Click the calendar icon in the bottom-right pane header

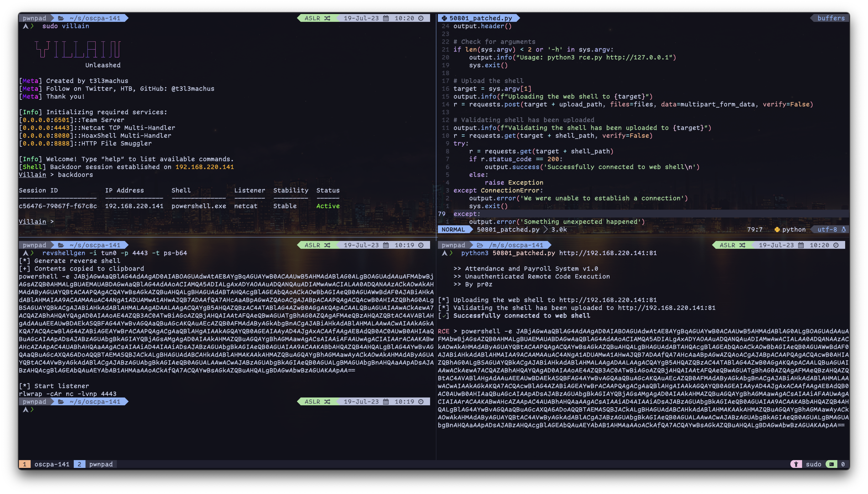[801, 245]
